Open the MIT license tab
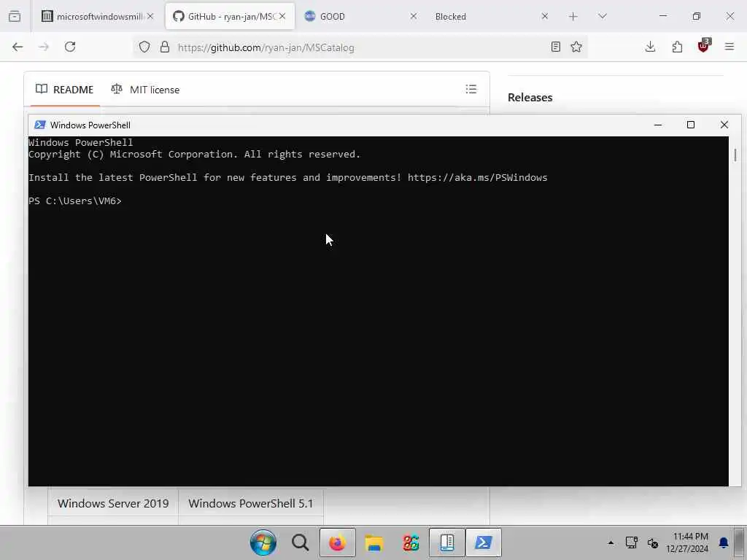 tap(145, 90)
